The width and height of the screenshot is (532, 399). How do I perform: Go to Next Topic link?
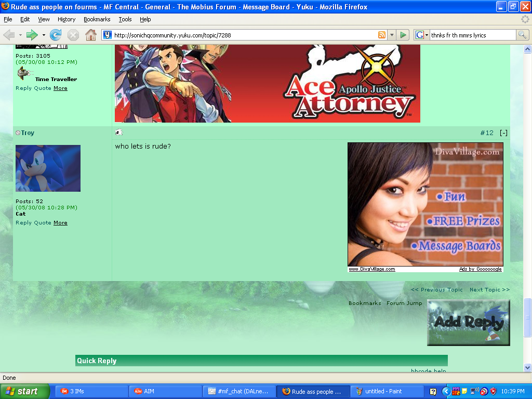489,290
